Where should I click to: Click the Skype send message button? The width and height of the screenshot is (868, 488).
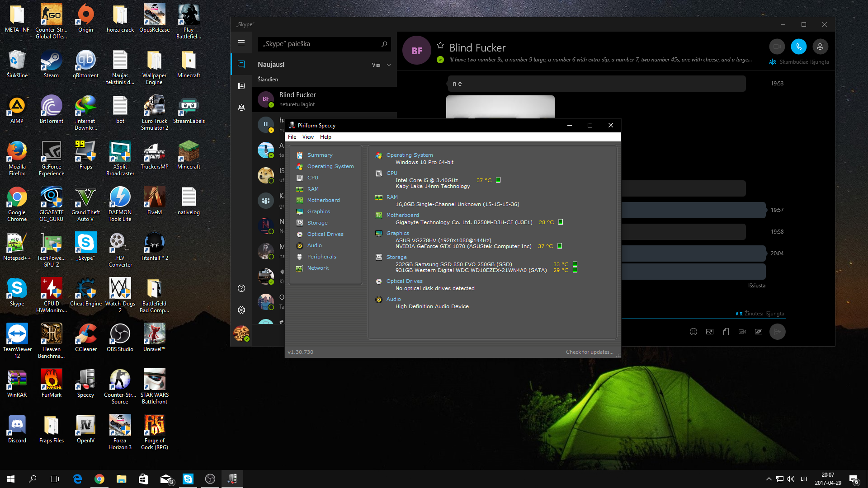click(x=778, y=332)
